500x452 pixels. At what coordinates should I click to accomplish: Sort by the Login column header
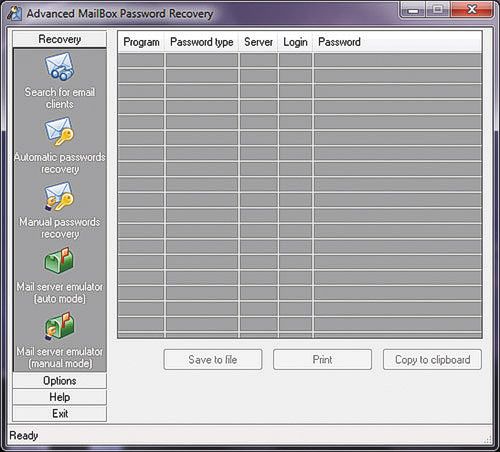coord(295,42)
